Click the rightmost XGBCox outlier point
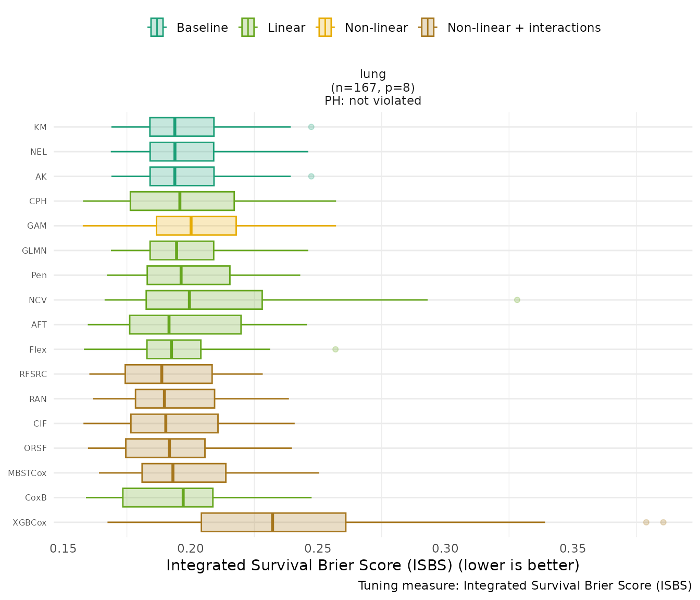 click(x=663, y=522)
